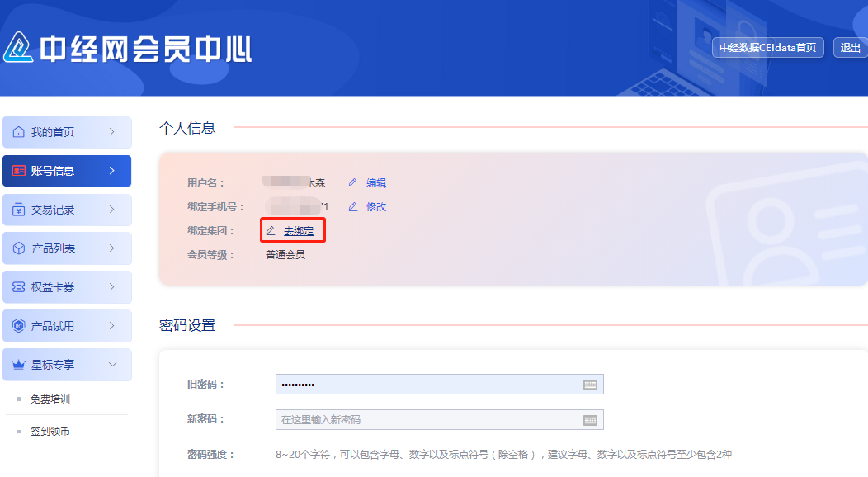Click the ID card icon beside 账号信息
This screenshot has width=868, height=477.
tap(18, 171)
